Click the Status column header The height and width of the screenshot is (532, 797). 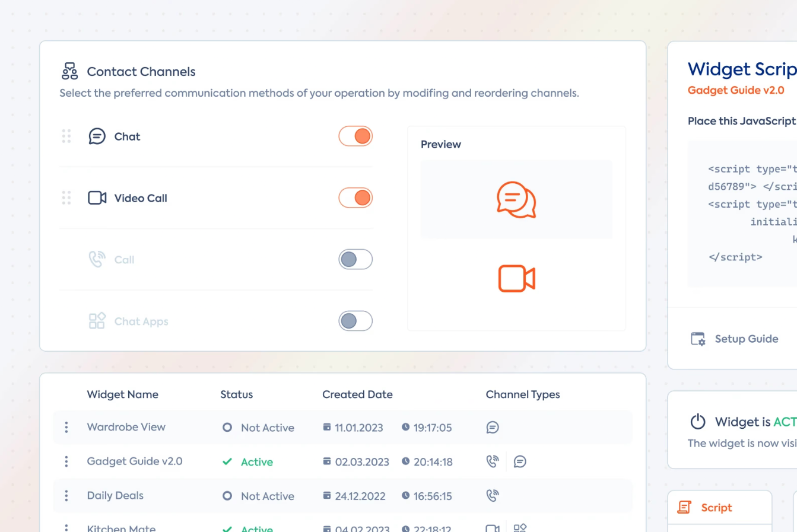coord(237,394)
